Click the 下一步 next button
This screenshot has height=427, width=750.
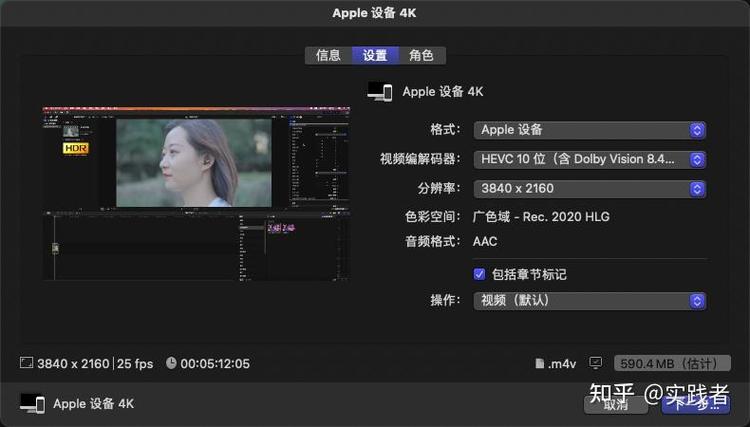pos(696,405)
